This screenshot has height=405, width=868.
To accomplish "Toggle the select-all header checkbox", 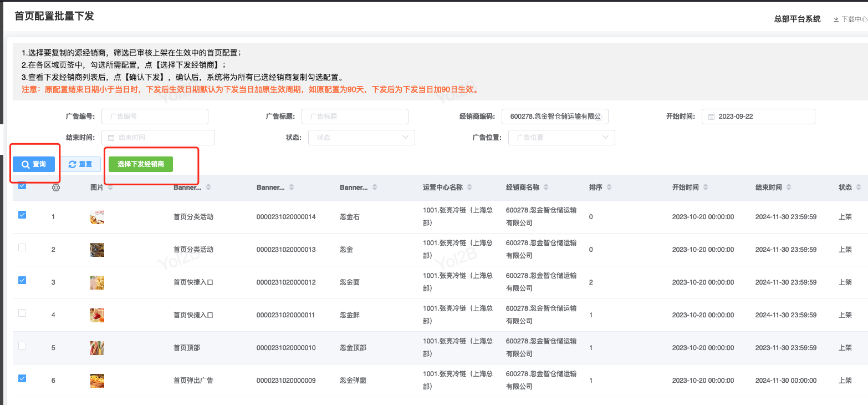I will (22, 186).
